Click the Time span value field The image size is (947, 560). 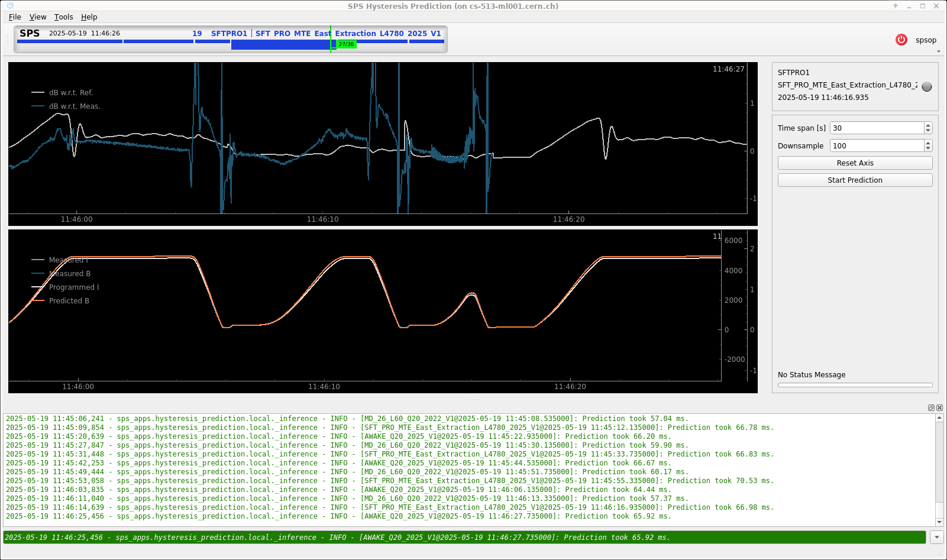tap(877, 128)
